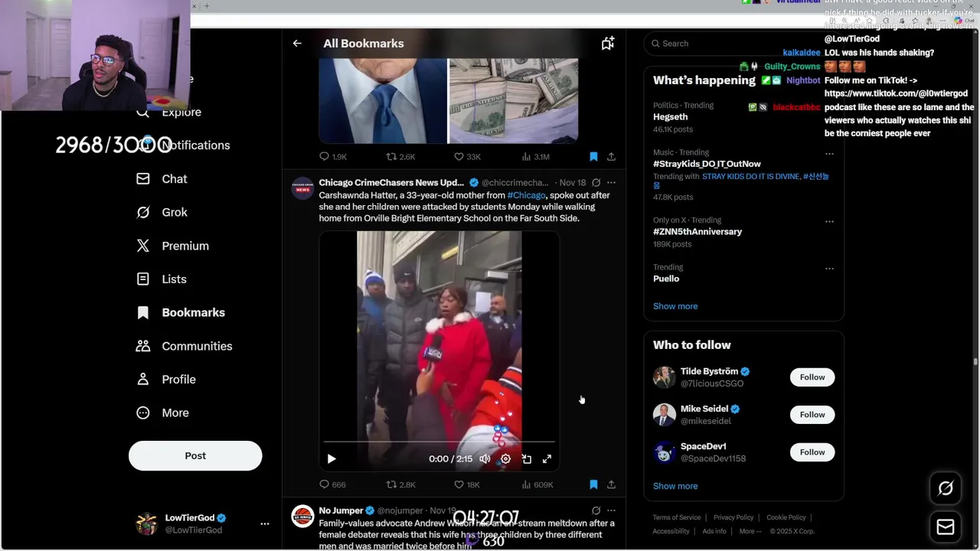This screenshot has width=980, height=551.
Task: Go back with the arrow beside All Bookmarks
Action: (x=297, y=44)
